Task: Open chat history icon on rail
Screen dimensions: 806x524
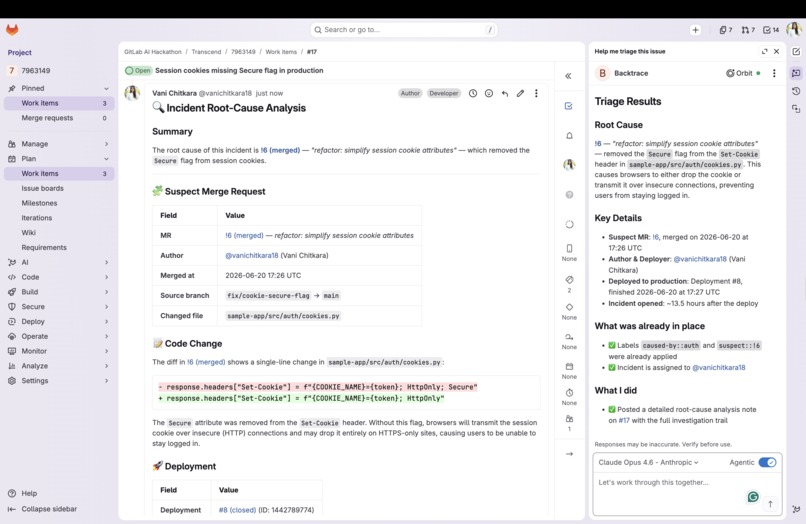Action: (796, 91)
